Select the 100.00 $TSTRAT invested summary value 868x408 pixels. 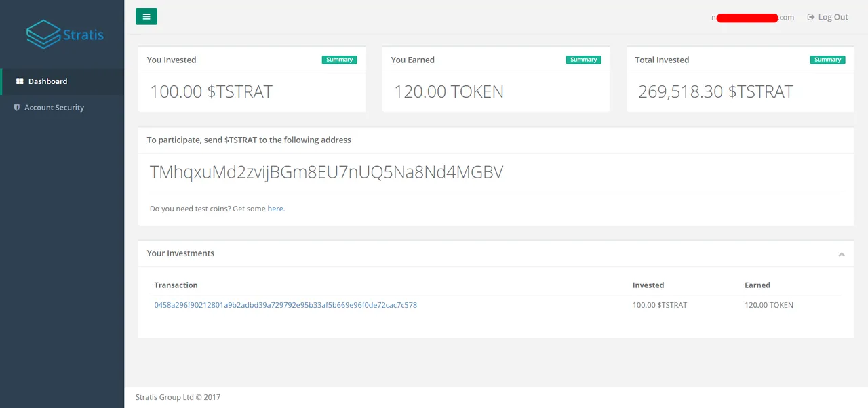point(211,92)
